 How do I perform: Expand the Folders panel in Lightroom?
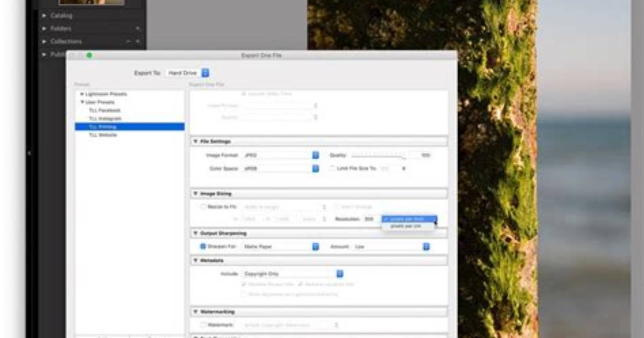click(x=44, y=29)
